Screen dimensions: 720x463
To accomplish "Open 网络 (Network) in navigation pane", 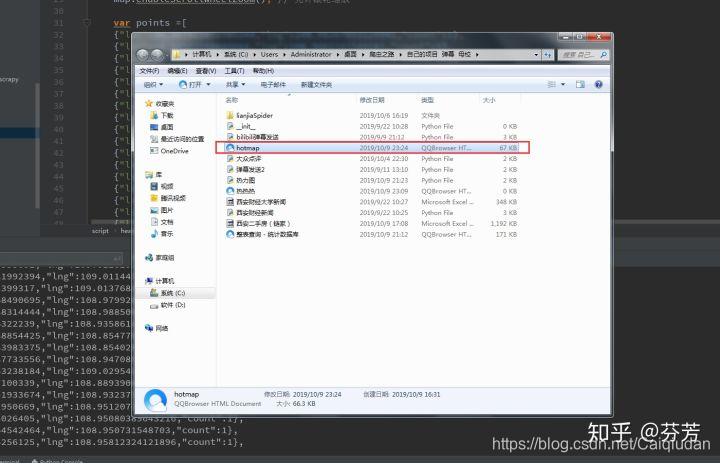I will click(157, 328).
